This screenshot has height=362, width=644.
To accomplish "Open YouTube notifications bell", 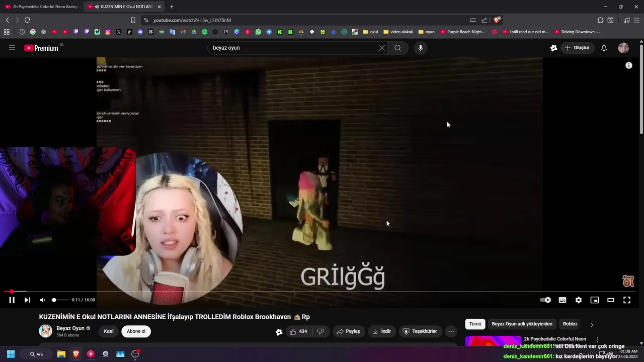I will pos(604,48).
